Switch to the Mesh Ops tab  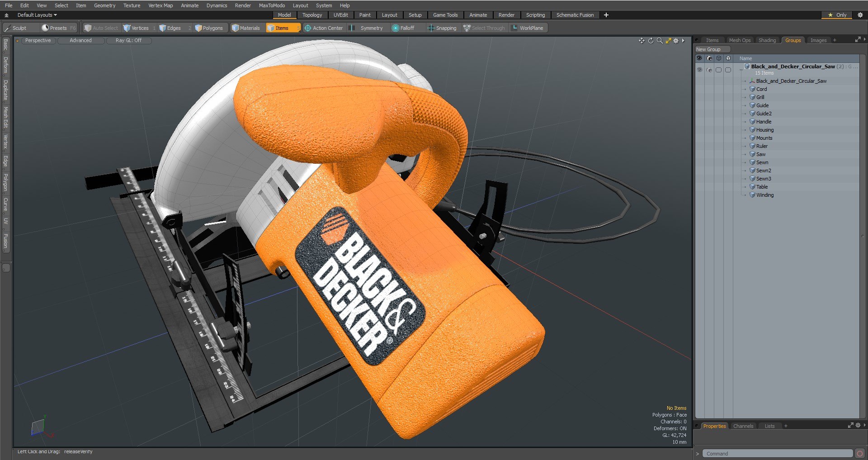click(740, 40)
